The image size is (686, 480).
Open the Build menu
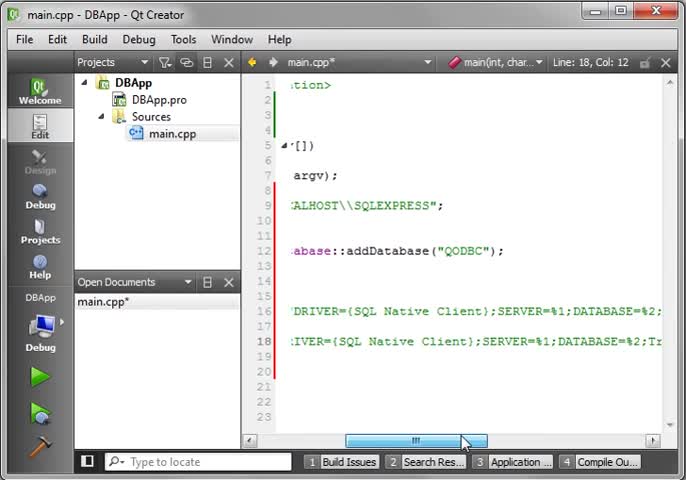(x=94, y=39)
